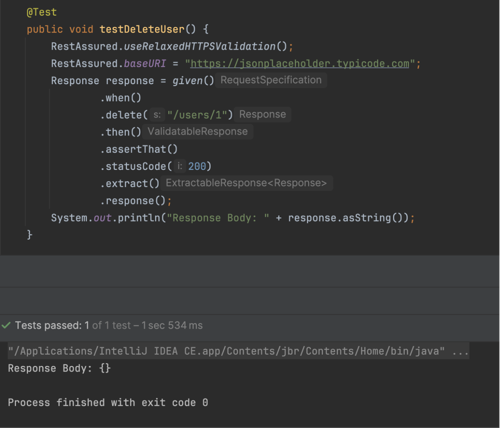Click the Response hint after delete call

pos(262,115)
